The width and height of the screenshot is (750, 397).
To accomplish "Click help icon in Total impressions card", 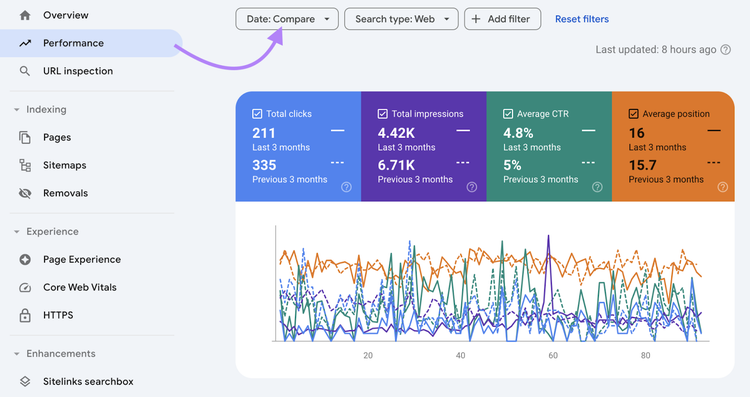I will (472, 187).
